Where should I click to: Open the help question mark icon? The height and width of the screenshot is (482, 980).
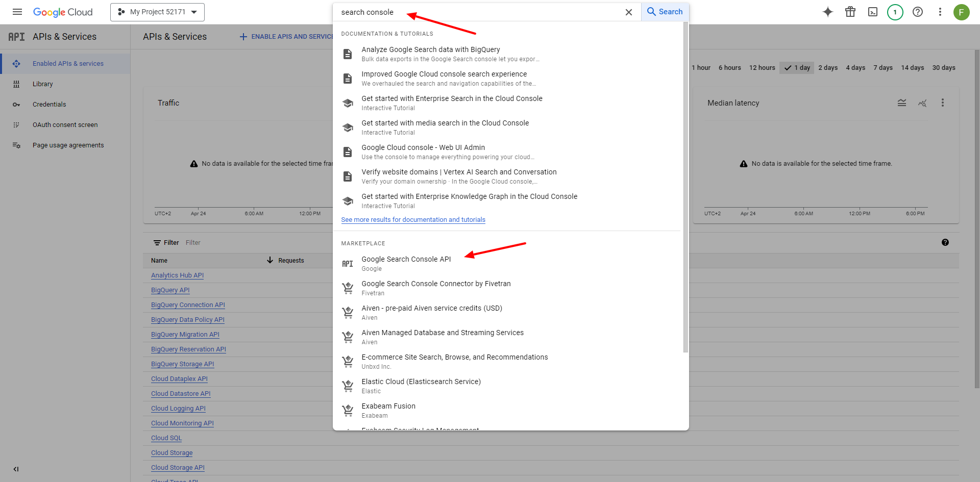pos(918,12)
